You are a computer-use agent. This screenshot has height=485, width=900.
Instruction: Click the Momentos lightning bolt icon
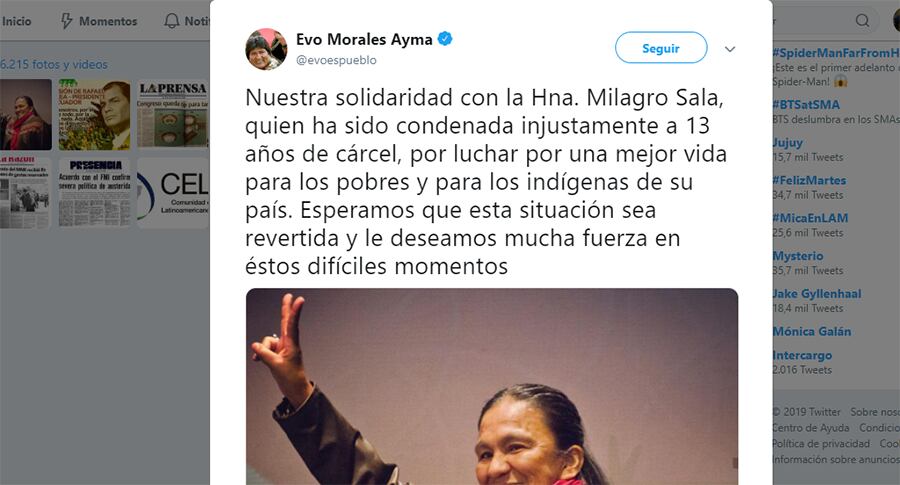(67, 21)
